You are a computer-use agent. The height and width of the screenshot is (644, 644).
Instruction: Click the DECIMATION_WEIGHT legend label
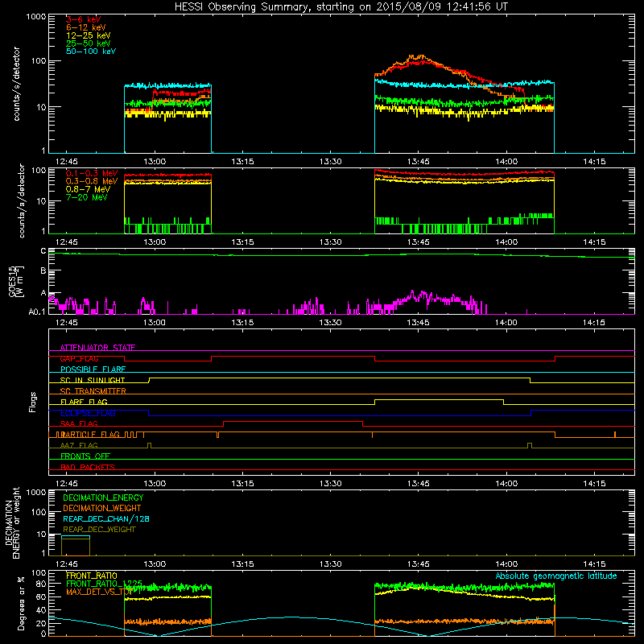[102, 508]
